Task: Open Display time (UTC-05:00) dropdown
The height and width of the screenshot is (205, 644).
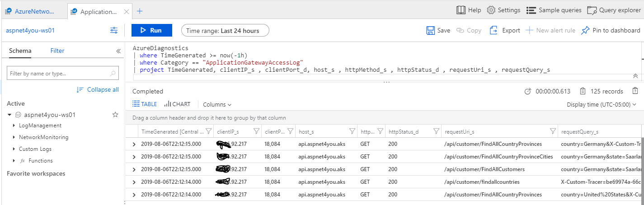Action: coord(602,104)
